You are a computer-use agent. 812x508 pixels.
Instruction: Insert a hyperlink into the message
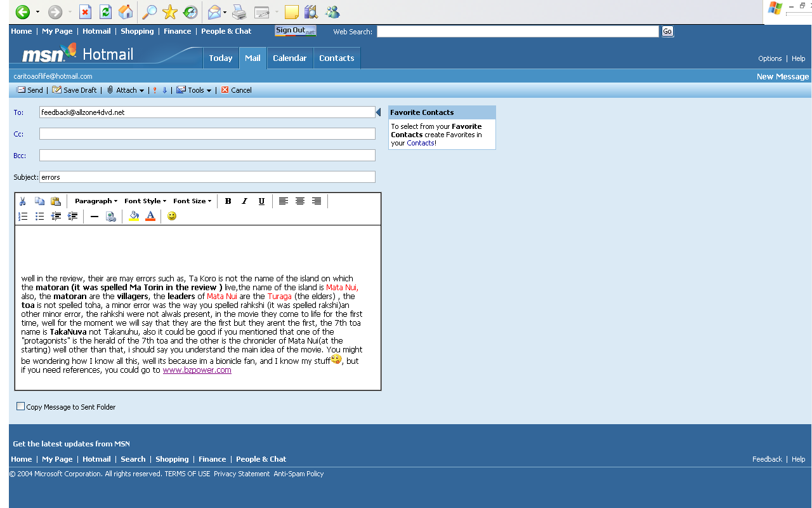(111, 217)
